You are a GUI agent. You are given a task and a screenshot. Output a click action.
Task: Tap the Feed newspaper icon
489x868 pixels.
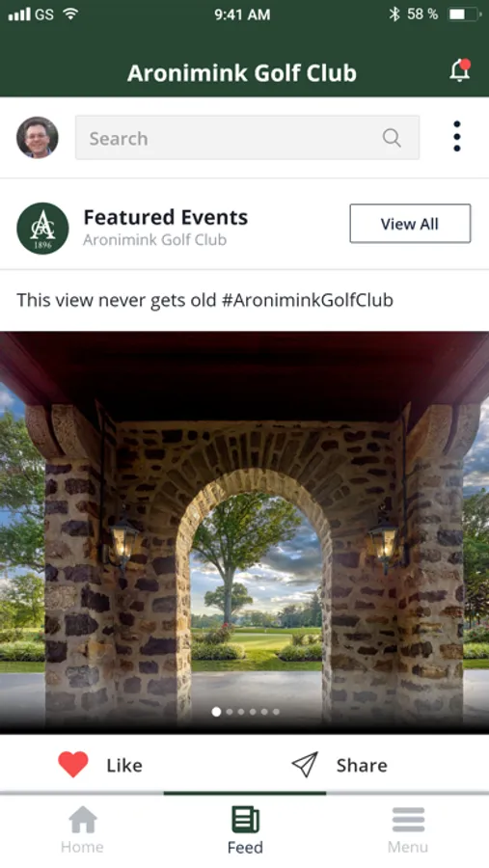245,819
